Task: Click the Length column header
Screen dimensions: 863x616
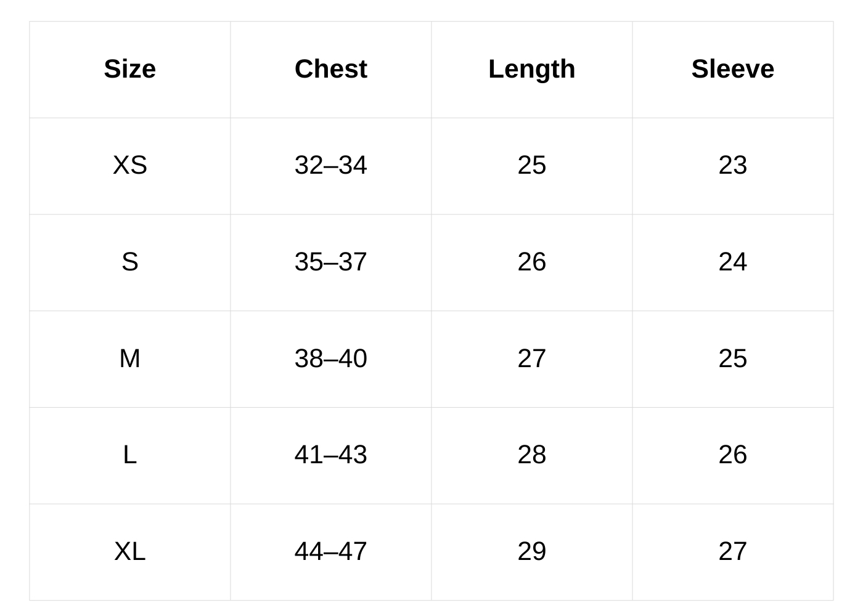Action: coord(531,69)
